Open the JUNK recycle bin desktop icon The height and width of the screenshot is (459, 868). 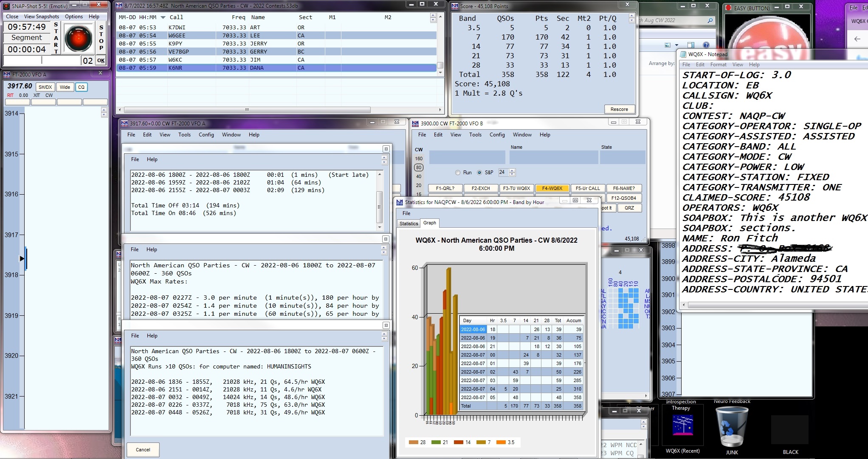pos(732,427)
